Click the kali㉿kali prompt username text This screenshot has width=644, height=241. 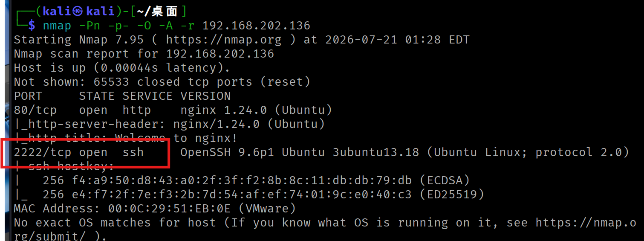[x=79, y=12]
